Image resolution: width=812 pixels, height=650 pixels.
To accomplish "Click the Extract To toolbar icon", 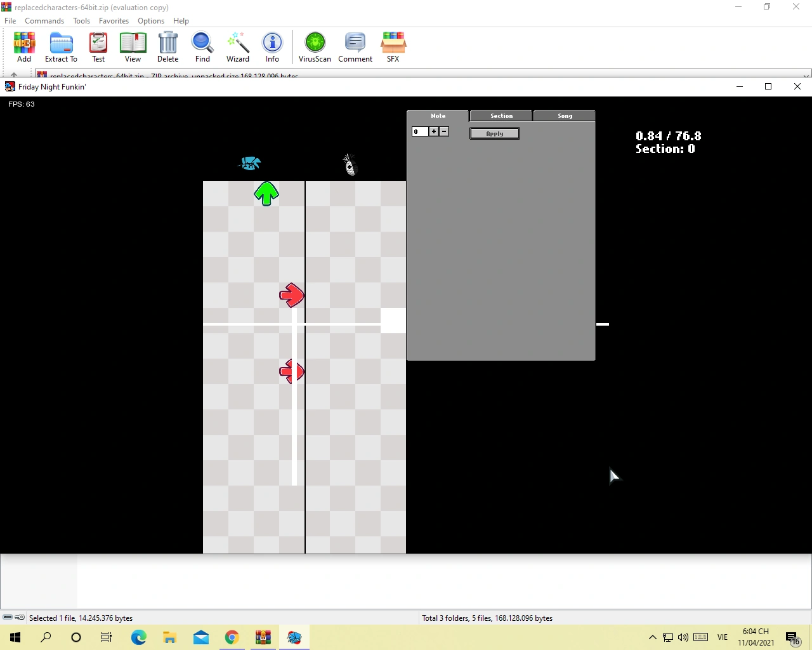I will (61, 48).
